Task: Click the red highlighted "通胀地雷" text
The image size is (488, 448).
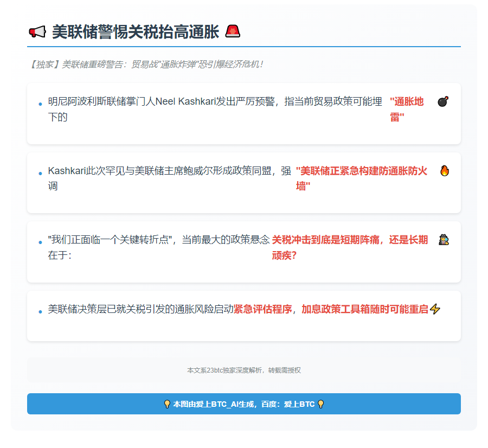Action: (407, 109)
